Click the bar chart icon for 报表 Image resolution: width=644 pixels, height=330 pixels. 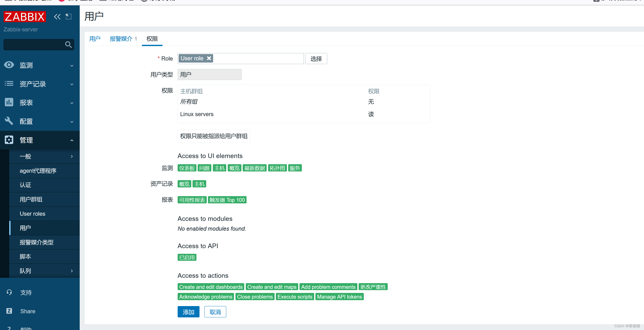click(x=9, y=102)
